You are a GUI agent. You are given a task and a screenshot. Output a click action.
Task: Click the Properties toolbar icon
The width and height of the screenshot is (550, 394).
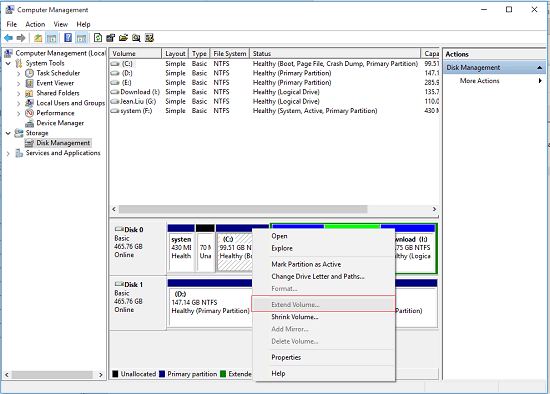pos(110,38)
